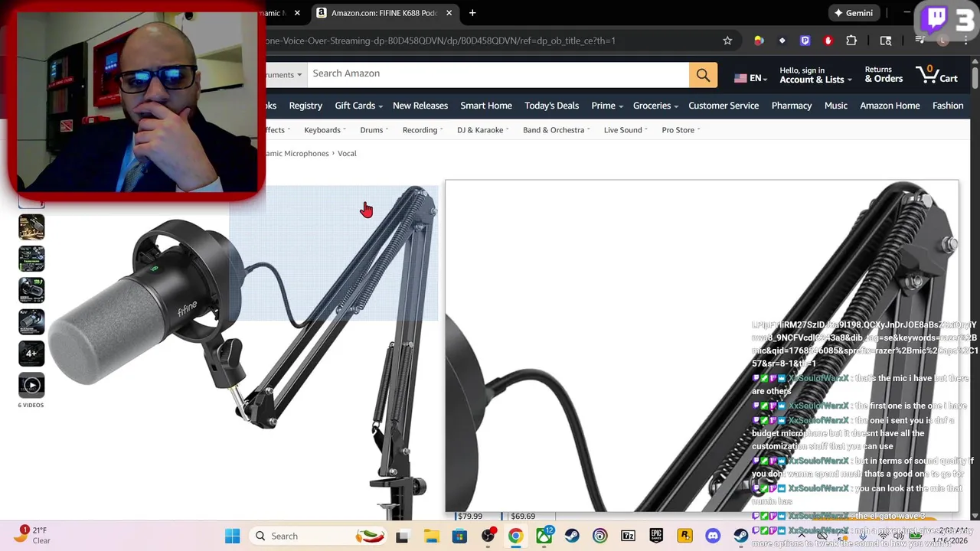
Task: Click the red hand blocker extension icon
Action: click(x=828, y=41)
